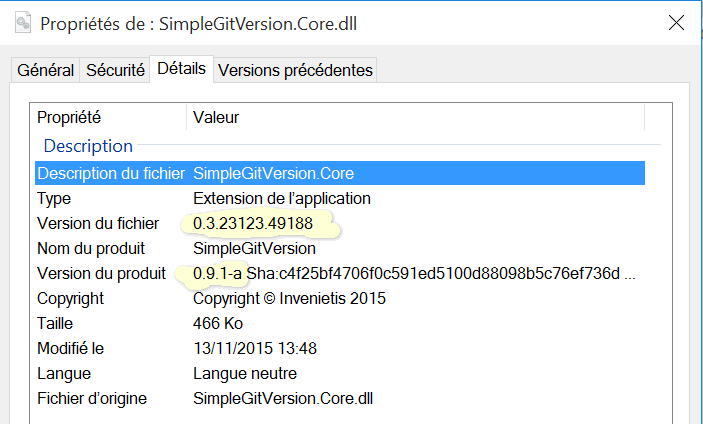Select the Type property label
This screenshot has width=703, height=424.
[54, 199]
